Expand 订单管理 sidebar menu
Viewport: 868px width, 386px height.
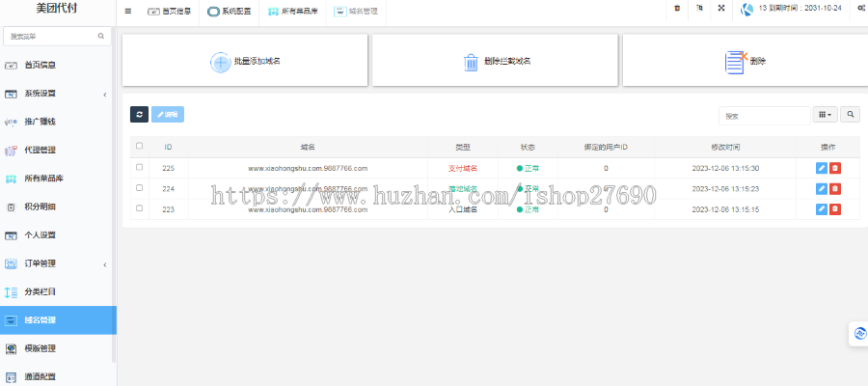pos(58,264)
